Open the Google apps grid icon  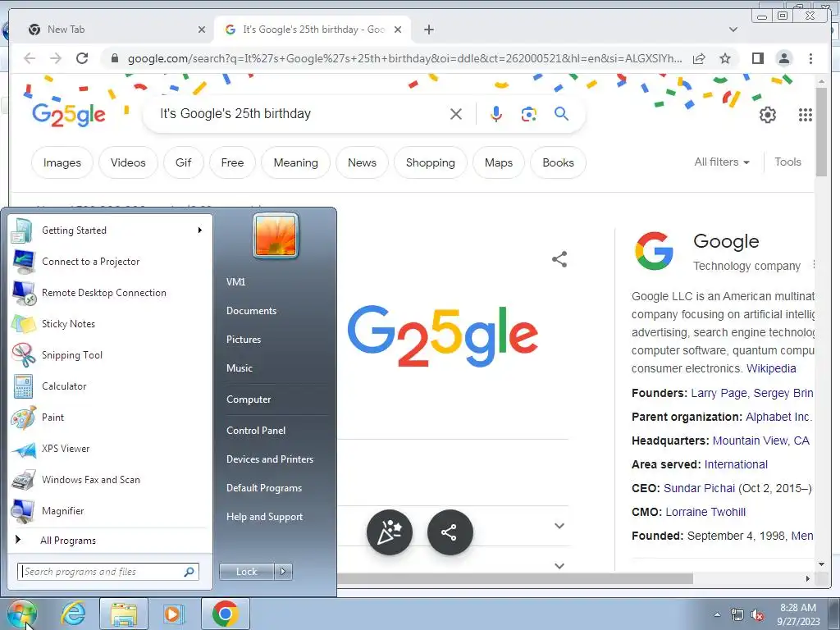(806, 115)
